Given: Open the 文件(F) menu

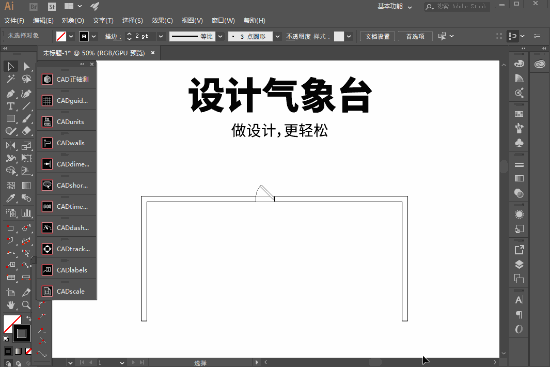Looking at the screenshot, I should (14, 20).
